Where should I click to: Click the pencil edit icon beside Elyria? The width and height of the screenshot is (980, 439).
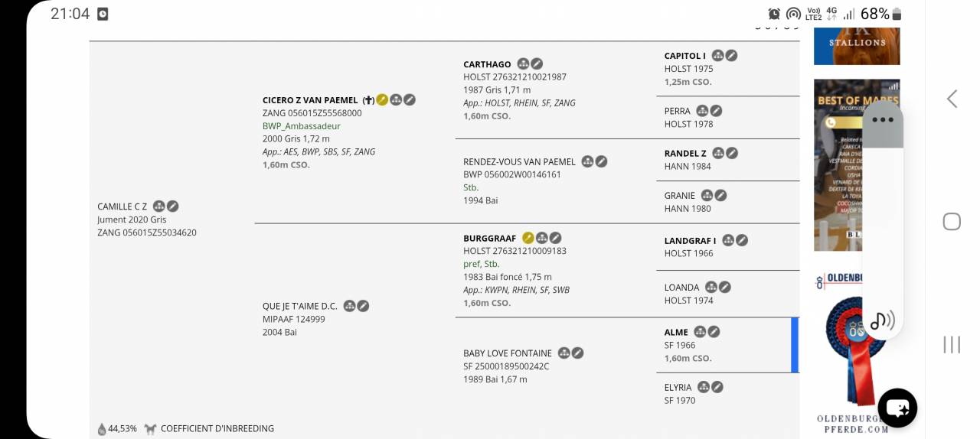717,387
